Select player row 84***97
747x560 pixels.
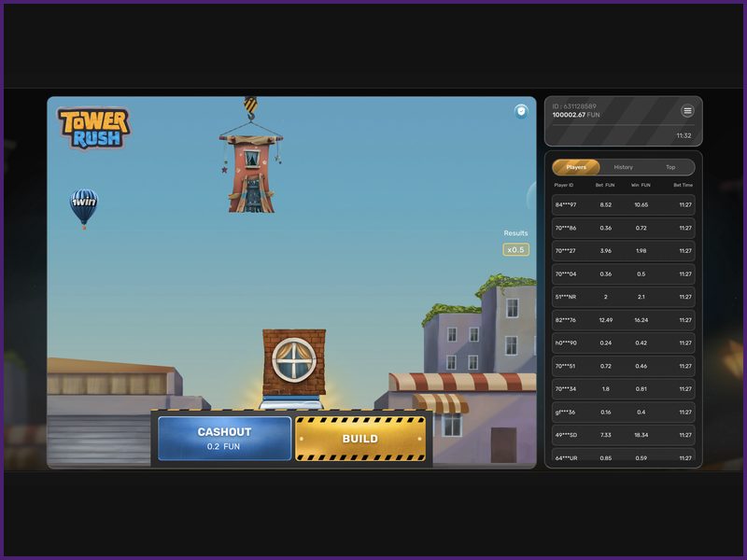click(623, 204)
